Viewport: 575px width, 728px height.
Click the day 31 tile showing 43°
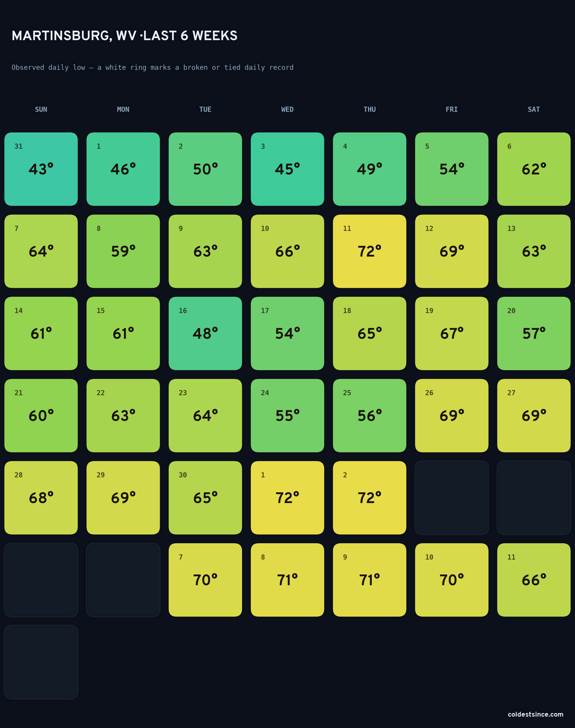41,169
